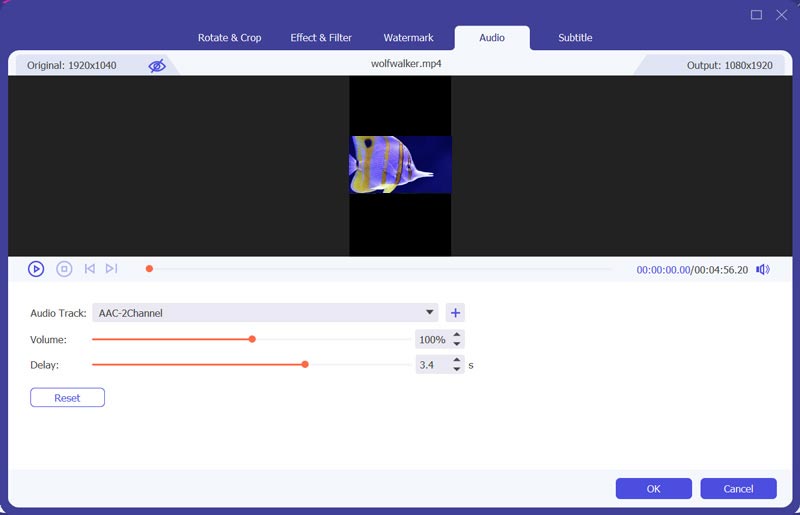Go to the Watermark tab
The width and height of the screenshot is (800, 515).
408,38
